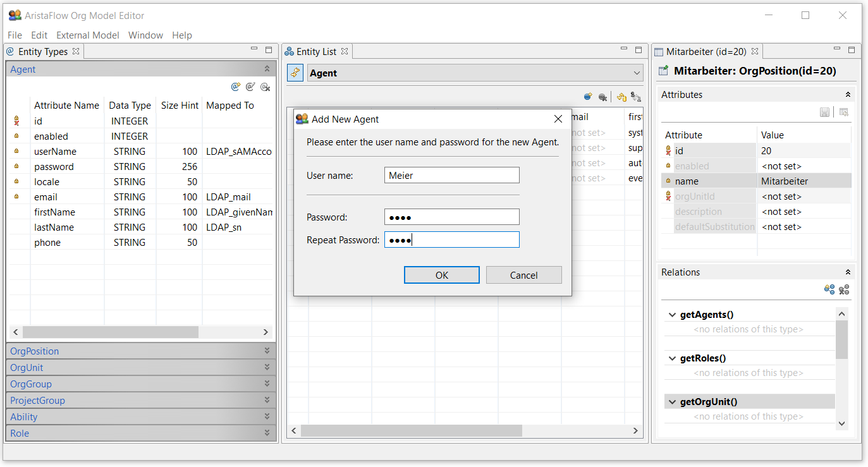This screenshot has height=467, width=868.
Task: Maximize the Entity Types view
Action: click(269, 50)
